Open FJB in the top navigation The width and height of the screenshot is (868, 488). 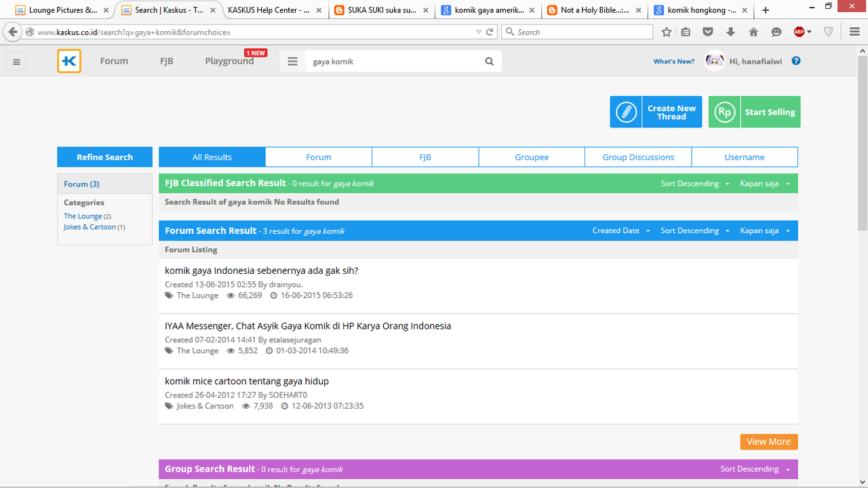click(167, 61)
